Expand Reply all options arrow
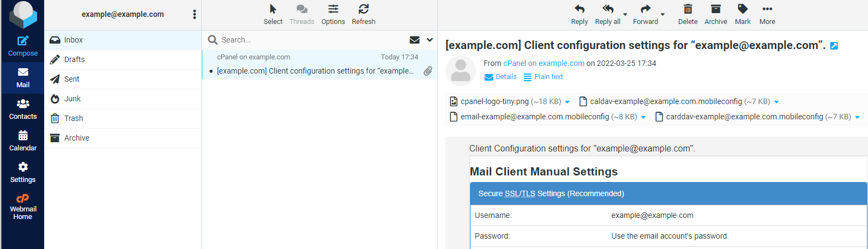The height and width of the screenshot is (249, 868). point(625,15)
